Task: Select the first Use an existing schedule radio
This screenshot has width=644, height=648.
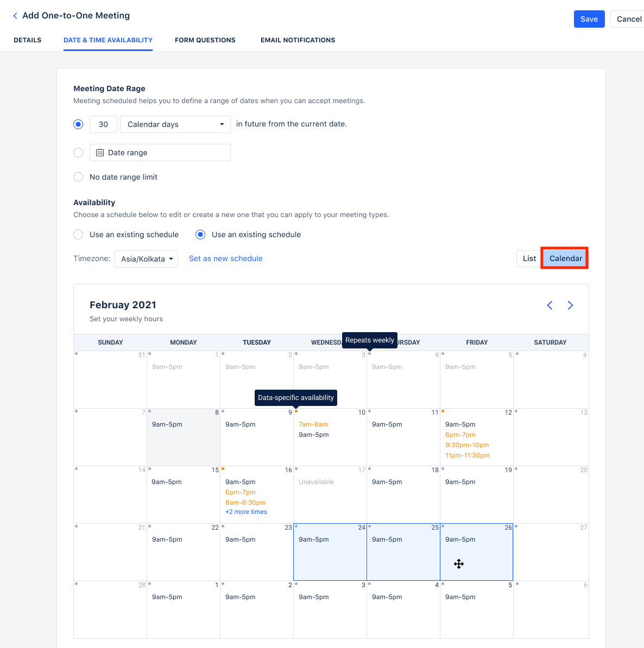Action: [78, 235]
